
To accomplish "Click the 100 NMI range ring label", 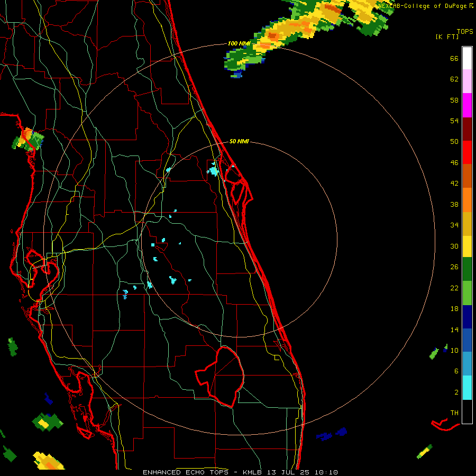I will 239,43.
